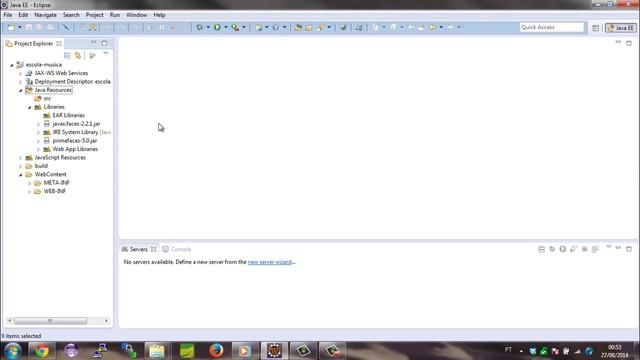640x360 pixels.
Task: Open the Help menu
Action: point(159,15)
